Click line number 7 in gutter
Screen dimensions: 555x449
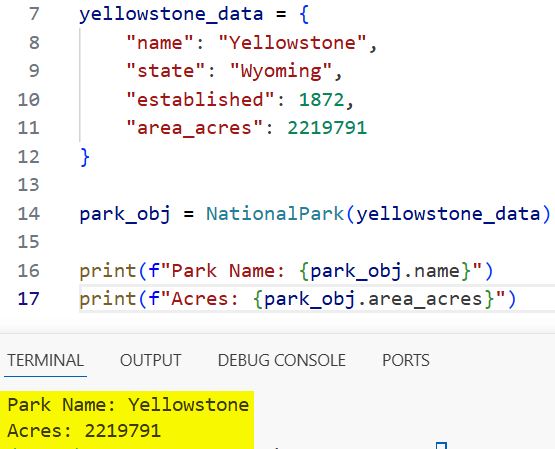click(x=34, y=14)
